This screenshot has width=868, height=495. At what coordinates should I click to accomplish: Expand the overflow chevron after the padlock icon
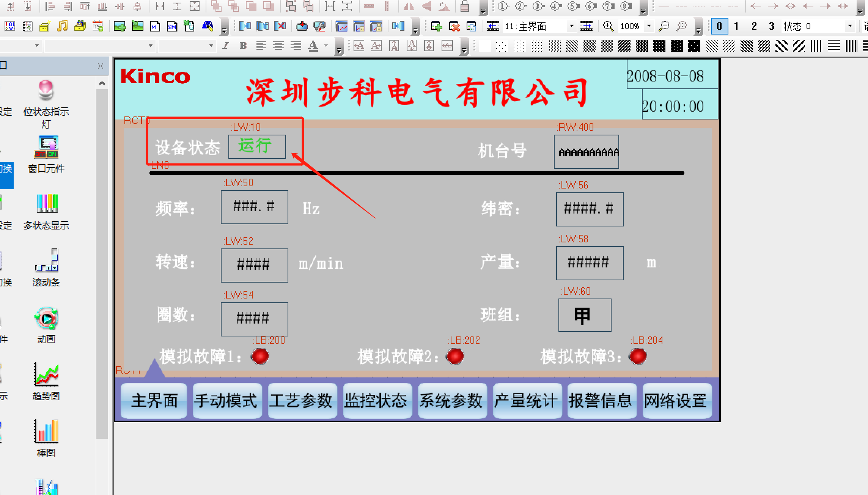pyautogui.click(x=483, y=10)
